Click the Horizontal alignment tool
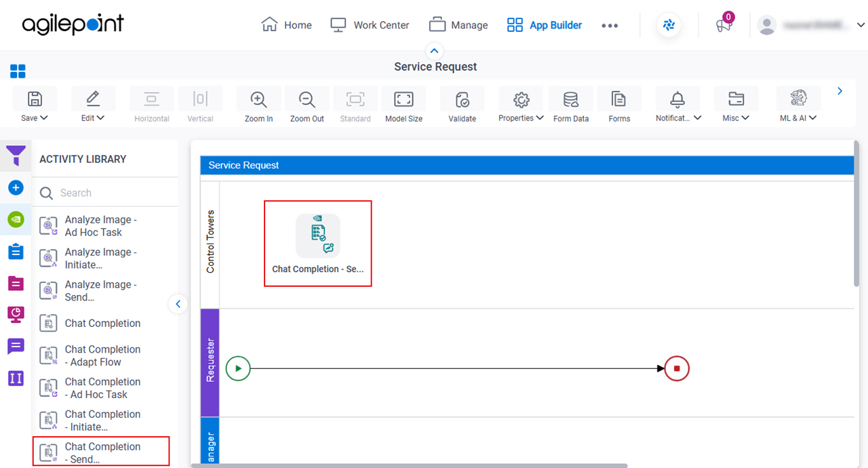 pos(152,99)
